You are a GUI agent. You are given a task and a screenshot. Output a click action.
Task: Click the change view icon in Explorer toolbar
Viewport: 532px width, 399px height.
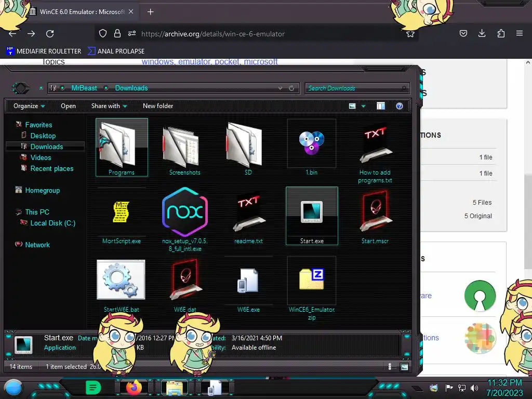352,106
